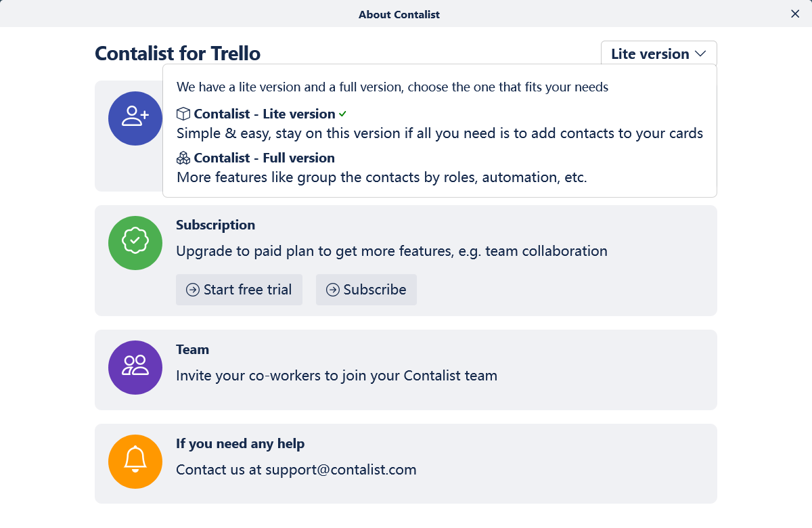
Task: Collapse menu using the dropdown chevron arrow
Action: [x=700, y=53]
